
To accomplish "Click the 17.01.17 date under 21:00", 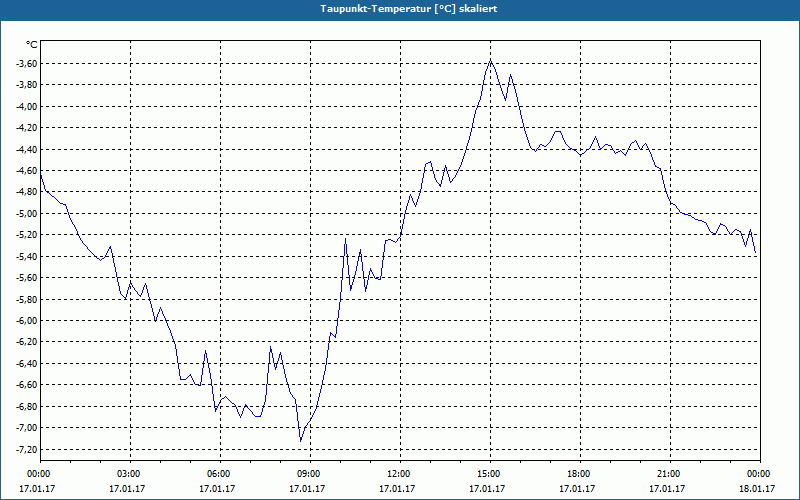I will click(x=667, y=489).
